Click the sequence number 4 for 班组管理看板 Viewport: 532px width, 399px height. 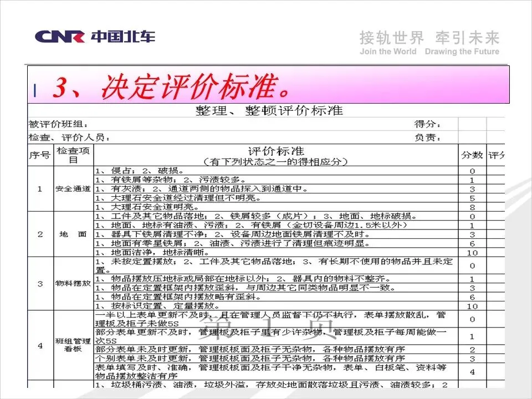[40, 345]
